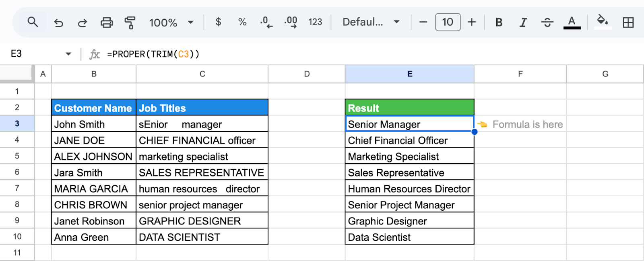
Task: Select column F header
Action: pyautogui.click(x=520, y=74)
